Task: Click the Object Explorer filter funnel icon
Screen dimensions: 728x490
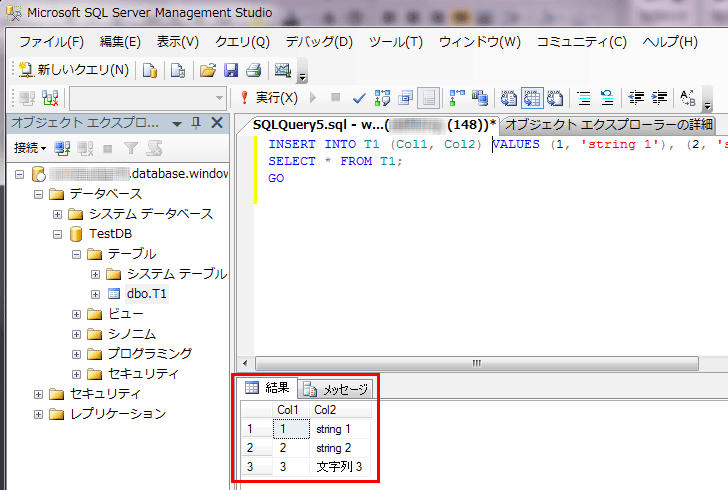Action: (131, 149)
